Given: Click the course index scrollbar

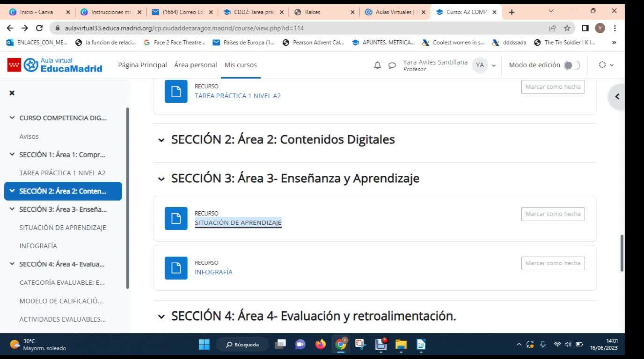Looking at the screenshot, I should 127,198.
